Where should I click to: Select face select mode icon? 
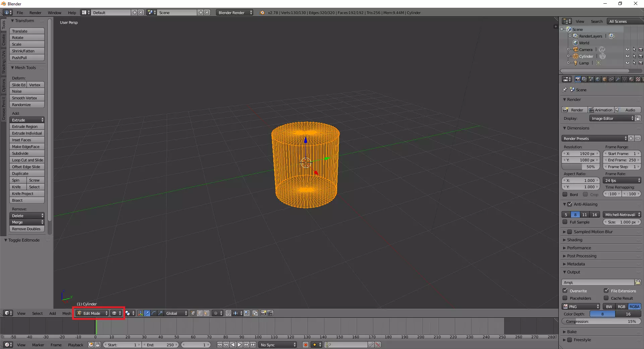[207, 313]
